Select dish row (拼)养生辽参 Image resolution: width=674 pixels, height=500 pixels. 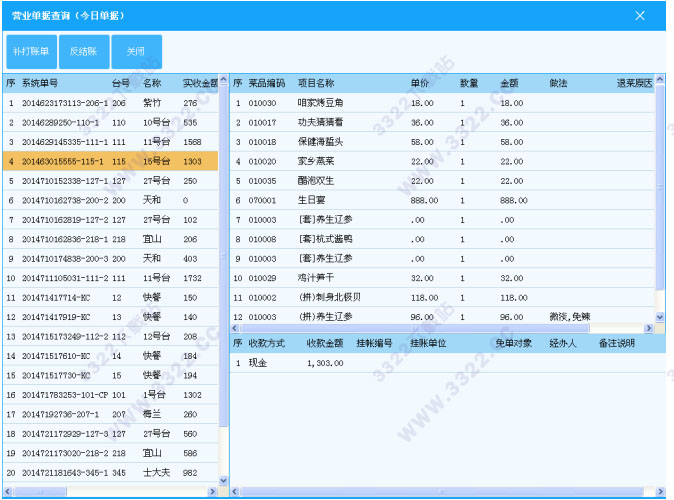(x=443, y=317)
